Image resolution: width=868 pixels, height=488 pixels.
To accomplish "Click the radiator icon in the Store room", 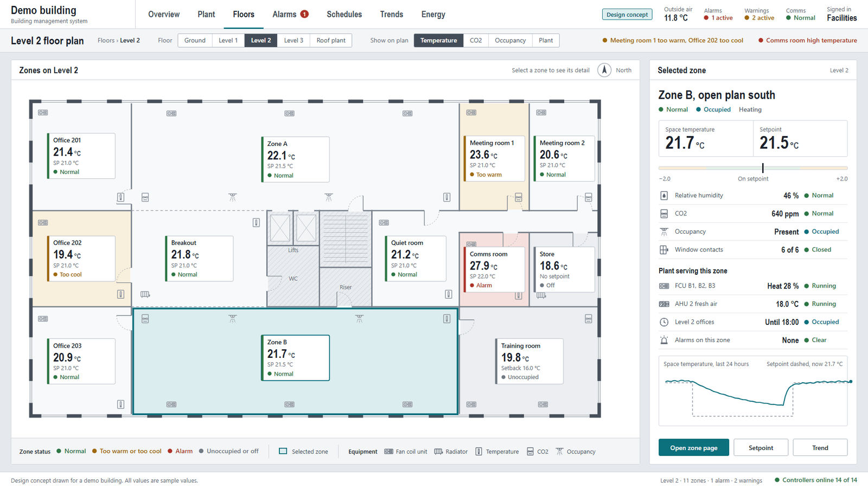I will 541,296.
